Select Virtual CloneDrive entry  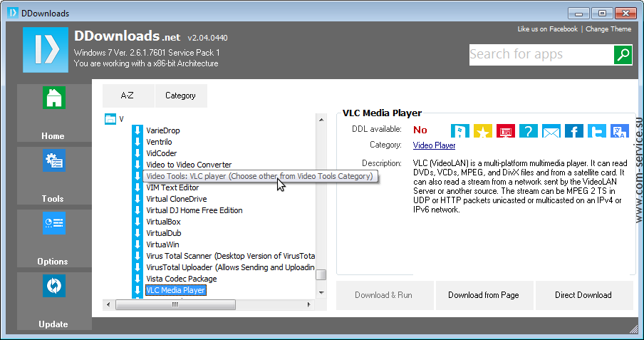(177, 199)
